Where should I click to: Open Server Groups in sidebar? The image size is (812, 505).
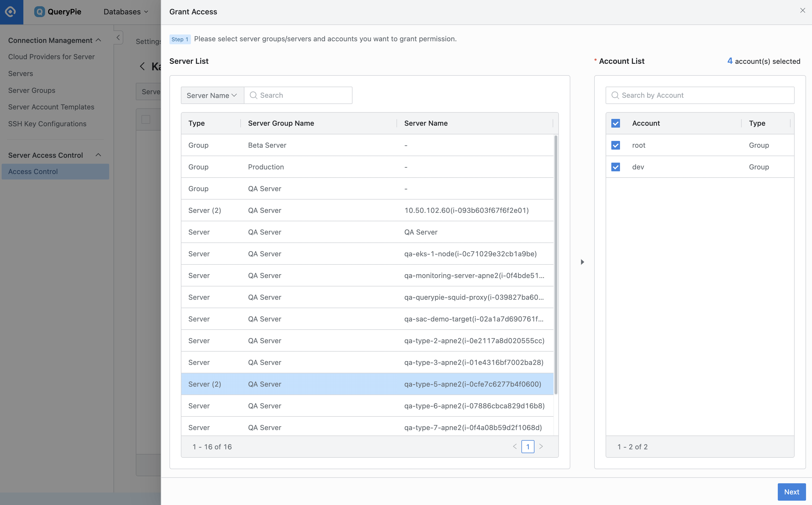pyautogui.click(x=32, y=90)
